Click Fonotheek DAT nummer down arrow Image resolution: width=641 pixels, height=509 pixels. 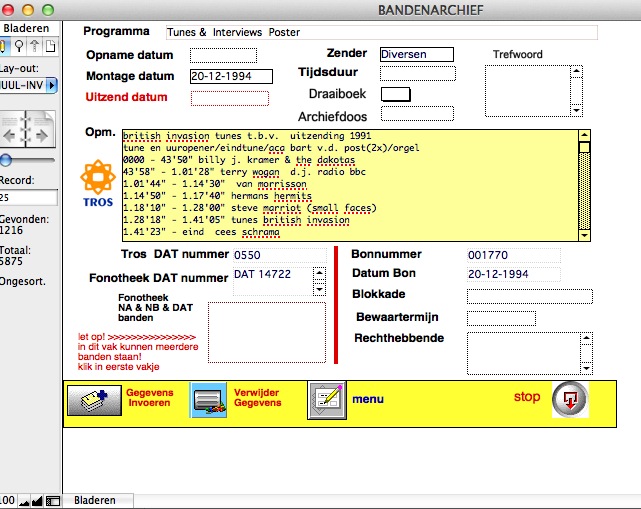(319, 289)
